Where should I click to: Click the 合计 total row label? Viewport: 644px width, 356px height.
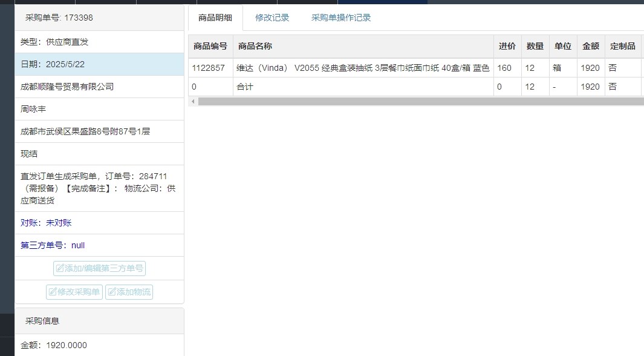point(245,87)
